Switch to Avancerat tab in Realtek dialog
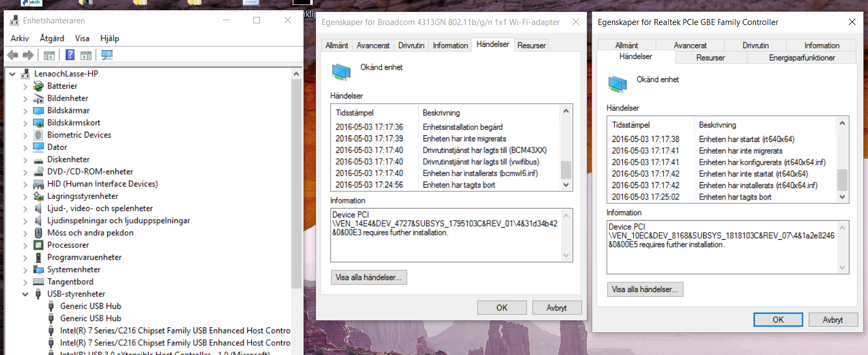868x355 pixels. 690,46
